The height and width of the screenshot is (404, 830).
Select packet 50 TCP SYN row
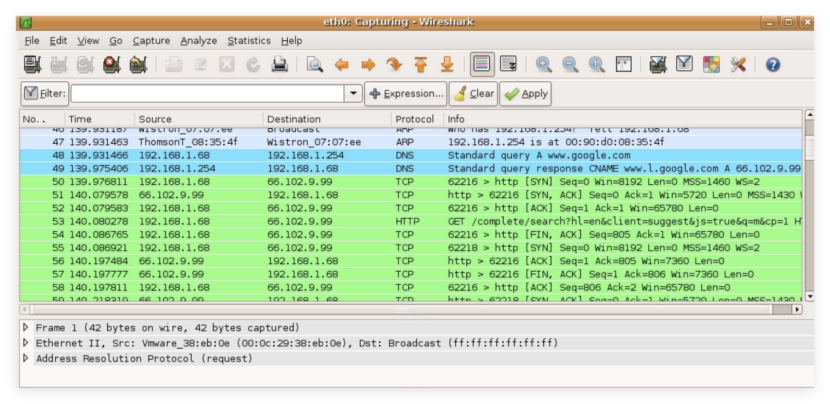coord(411,182)
